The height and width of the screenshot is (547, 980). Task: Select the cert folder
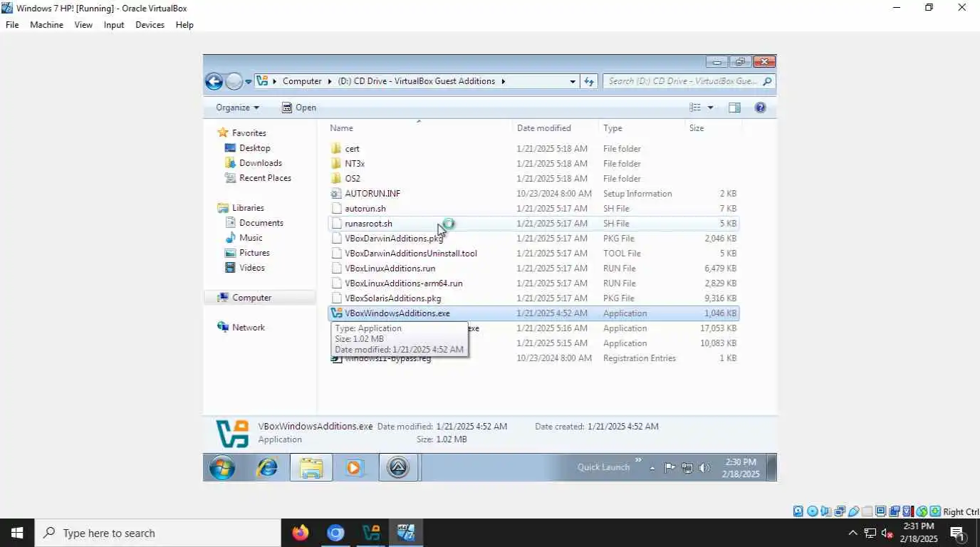click(533, 149)
